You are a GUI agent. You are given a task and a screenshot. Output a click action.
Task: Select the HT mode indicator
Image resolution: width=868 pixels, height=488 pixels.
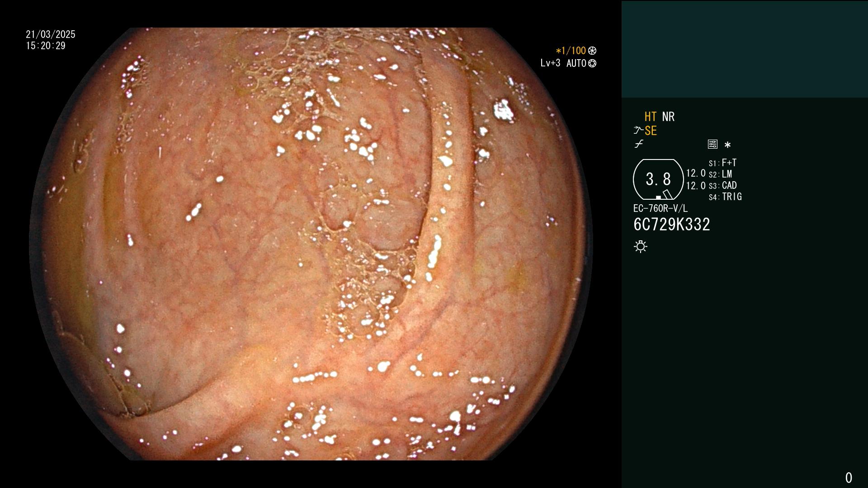[x=650, y=117]
